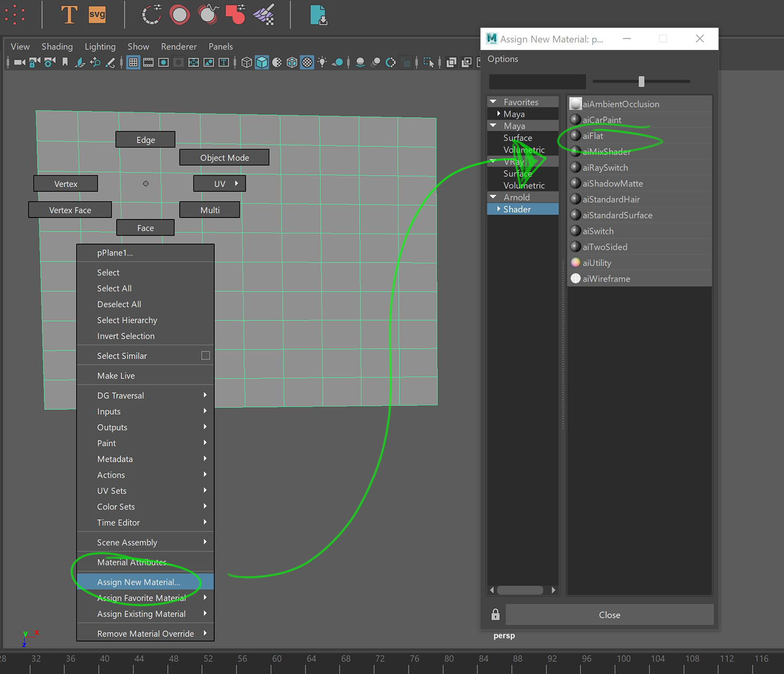Select Vertex Face component mode
The width and height of the screenshot is (784, 674).
point(70,210)
